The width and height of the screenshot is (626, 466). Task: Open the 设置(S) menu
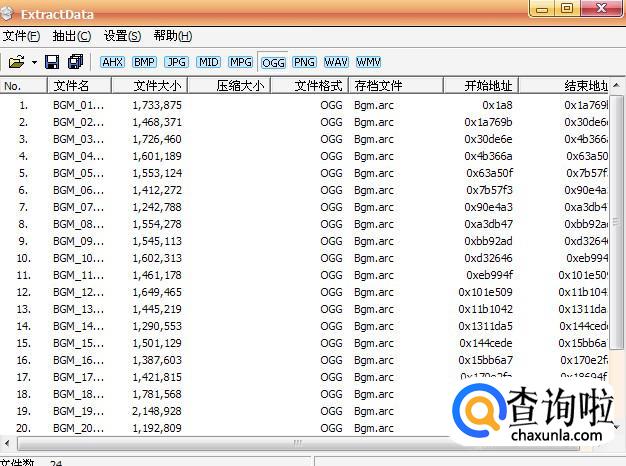point(122,36)
